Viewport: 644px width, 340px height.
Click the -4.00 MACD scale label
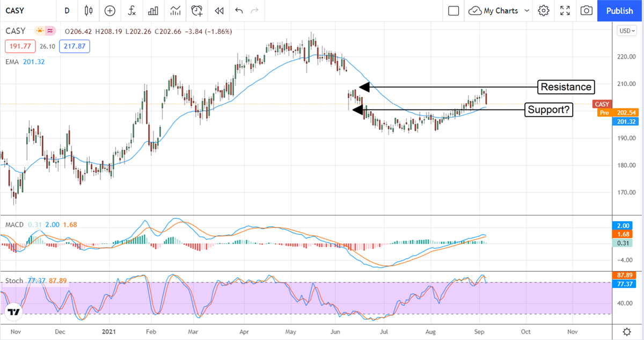pos(626,260)
